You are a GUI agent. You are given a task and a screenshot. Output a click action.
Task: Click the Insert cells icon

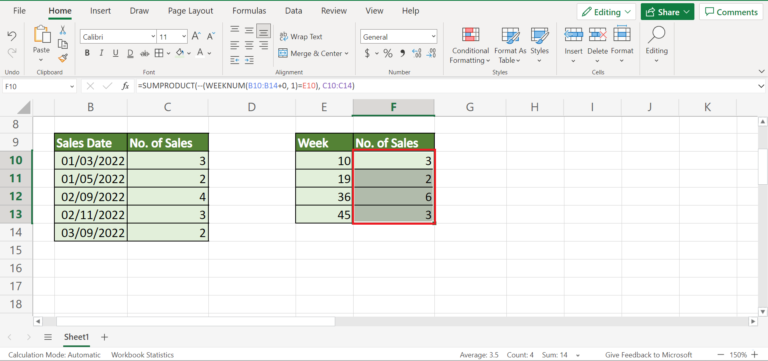573,34
